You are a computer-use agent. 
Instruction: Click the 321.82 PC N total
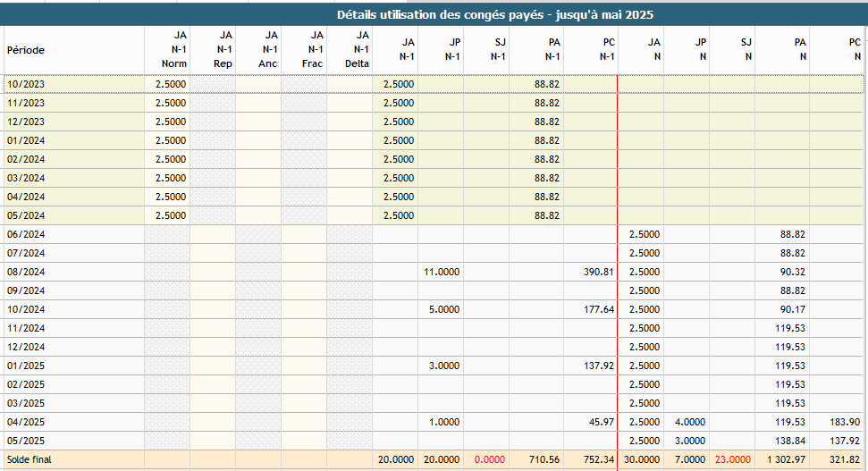click(x=845, y=460)
